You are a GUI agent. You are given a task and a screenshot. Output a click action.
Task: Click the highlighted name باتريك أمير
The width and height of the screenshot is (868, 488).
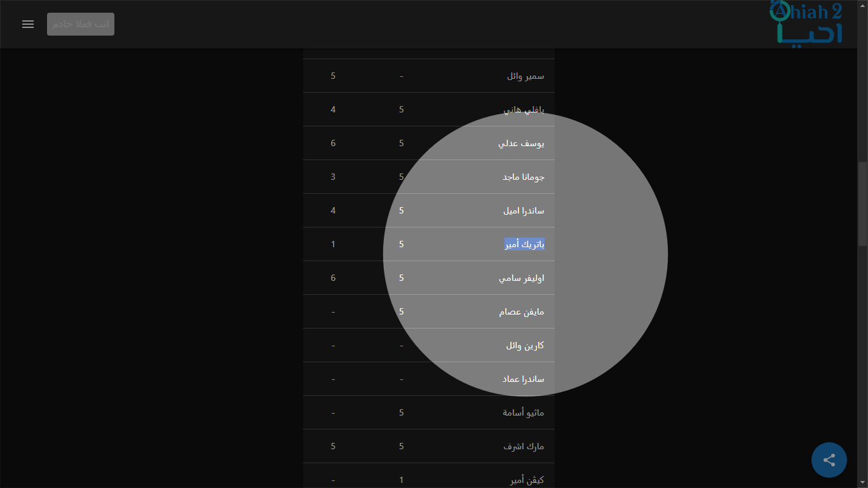pyautogui.click(x=525, y=245)
